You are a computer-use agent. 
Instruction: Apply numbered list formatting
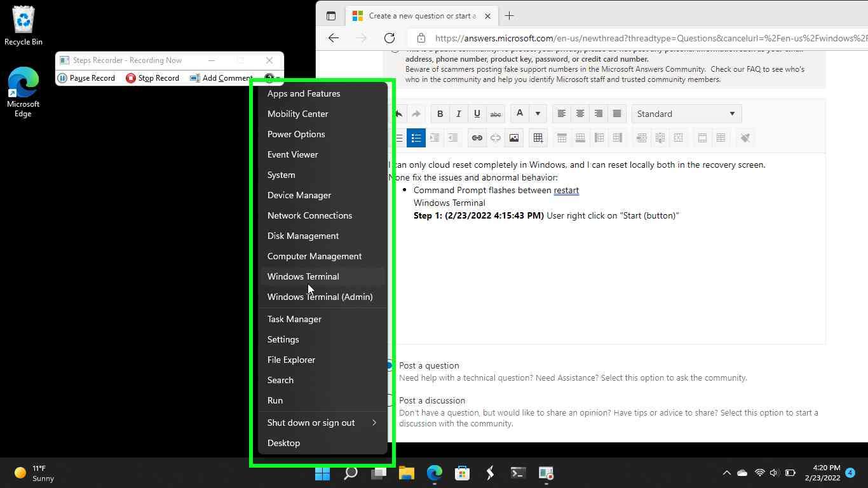click(x=398, y=138)
